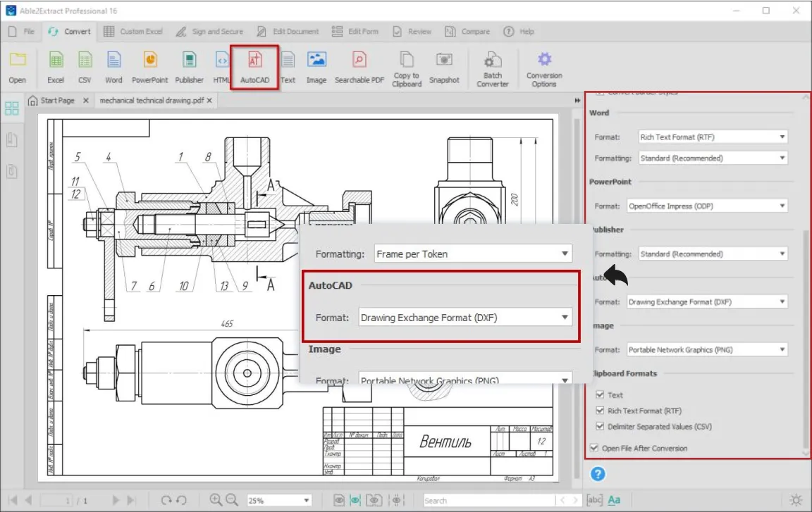Toggle case-sensitive 'Aa' search option
Screen dimensions: 812x512
(614, 500)
